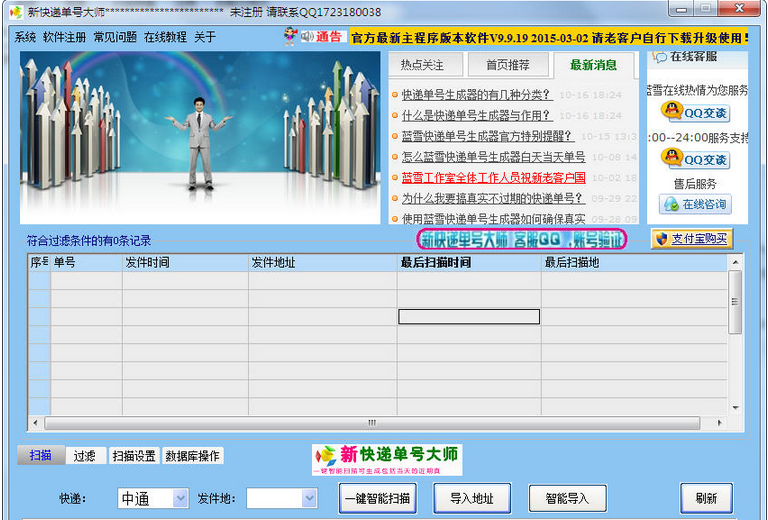Screen dimensions: 768x520
Task: Click the app icon in title bar
Action: pyautogui.click(x=14, y=12)
